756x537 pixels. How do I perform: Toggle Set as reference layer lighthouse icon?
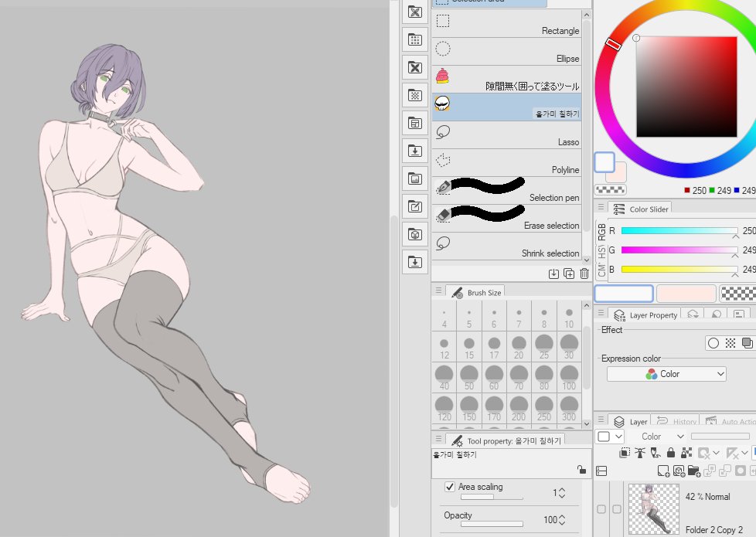pos(640,453)
